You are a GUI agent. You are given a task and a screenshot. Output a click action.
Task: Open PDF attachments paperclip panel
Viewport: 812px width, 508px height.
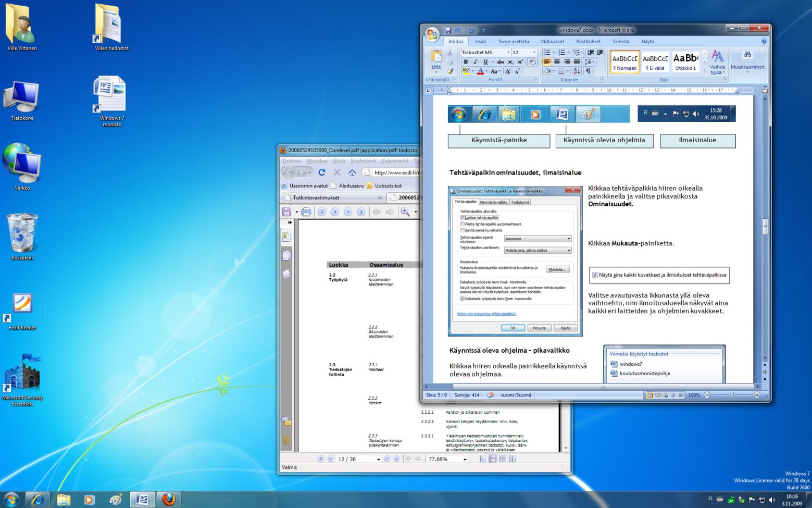(x=286, y=440)
